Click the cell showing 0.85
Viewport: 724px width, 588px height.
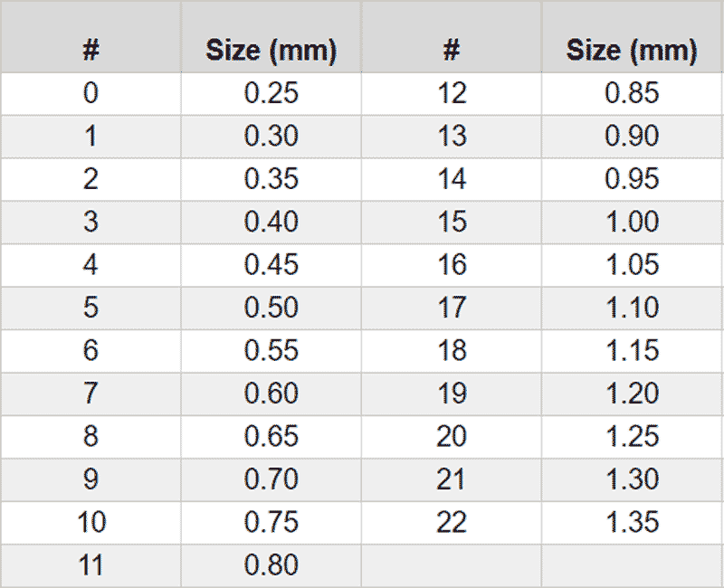632,93
